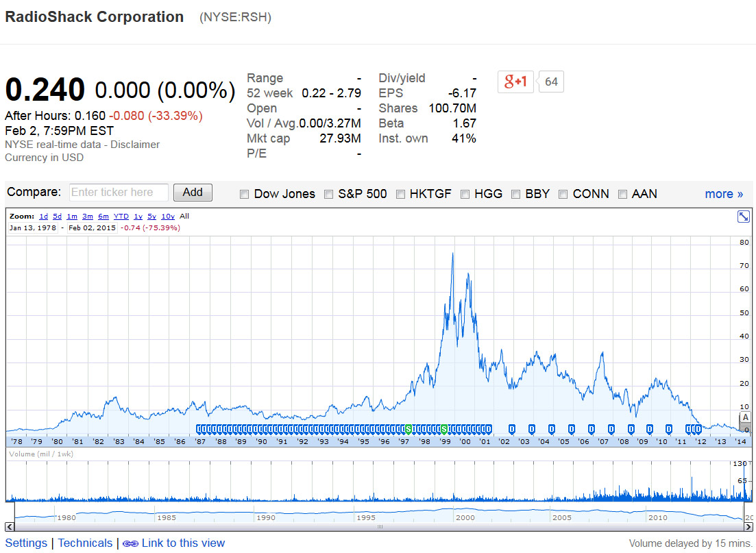Click the Shares value 100.70M

tap(452, 108)
